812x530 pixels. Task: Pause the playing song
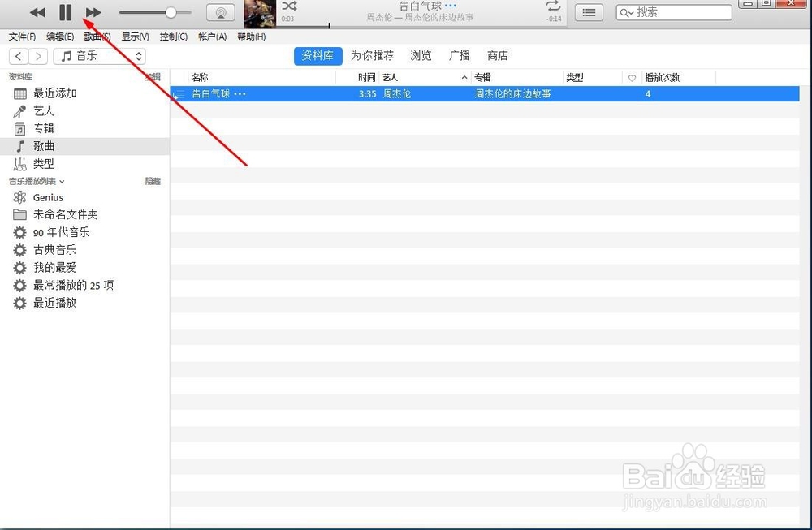point(65,12)
